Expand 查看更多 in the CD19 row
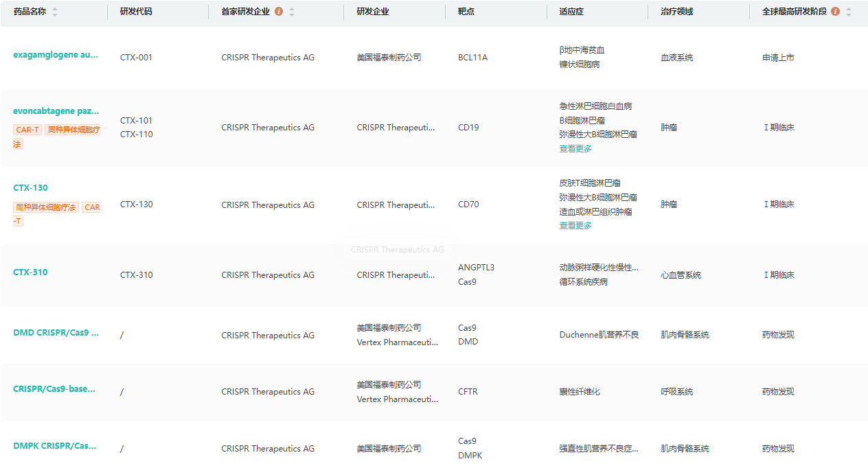Screen dimensions: 868x468 [x=575, y=149]
